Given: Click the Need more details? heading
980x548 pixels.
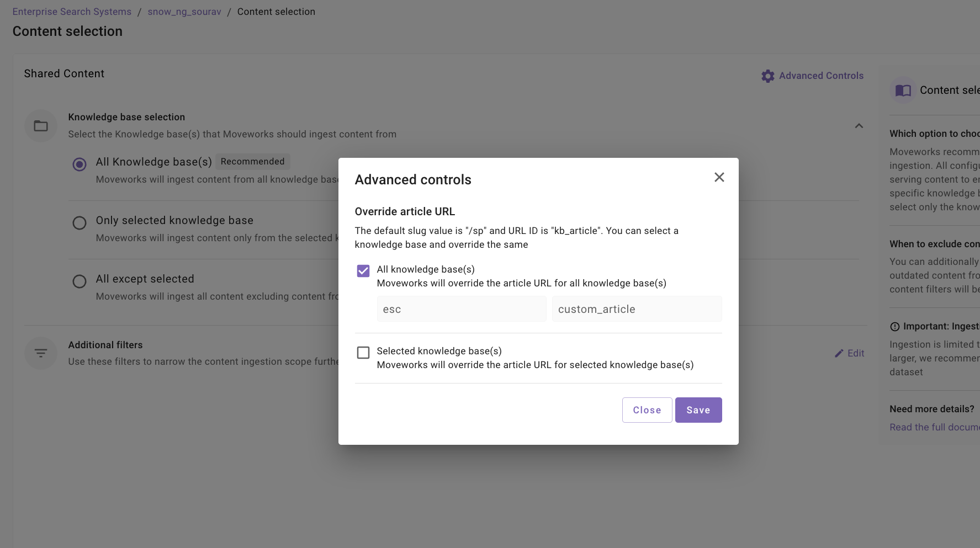Looking at the screenshot, I should (932, 409).
